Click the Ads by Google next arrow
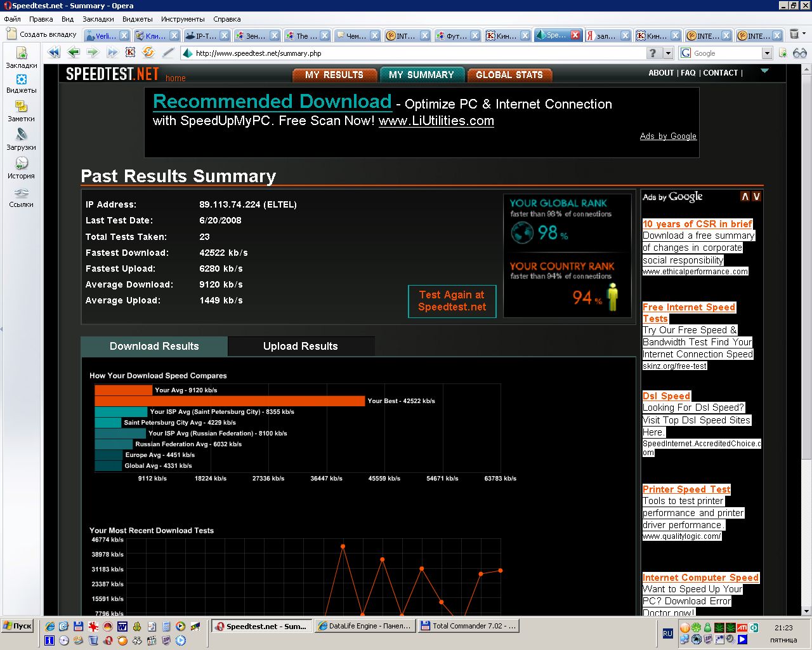The height and width of the screenshot is (650, 812). pyautogui.click(x=756, y=197)
